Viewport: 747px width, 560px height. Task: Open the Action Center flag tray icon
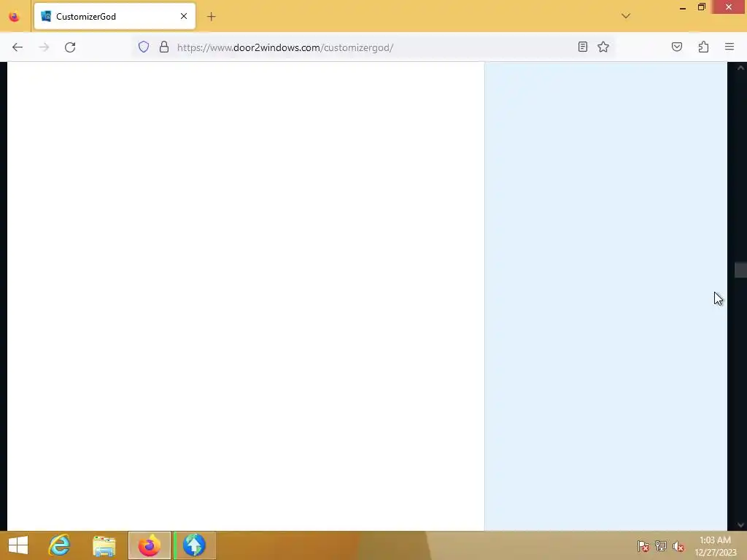coord(643,546)
